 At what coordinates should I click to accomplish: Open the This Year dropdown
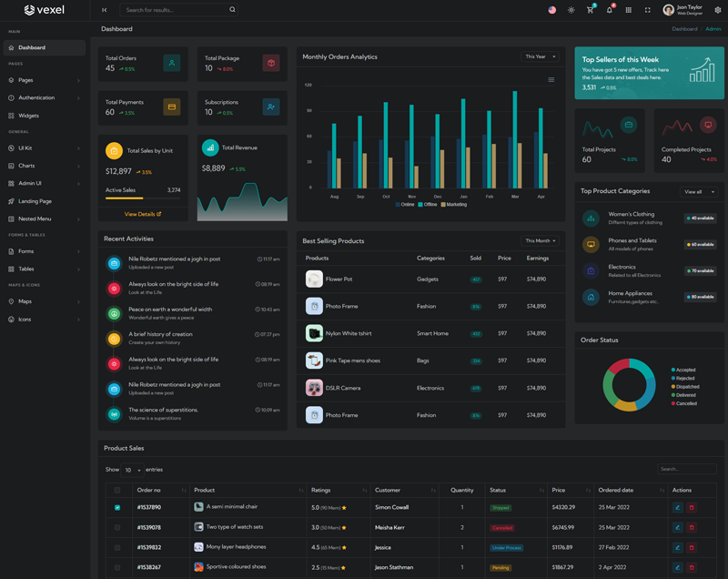[x=540, y=56]
